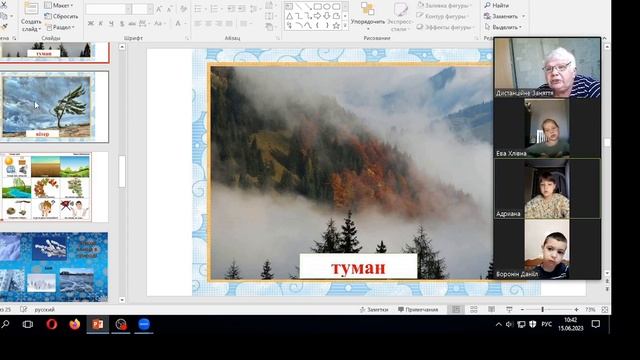
Task: Select the ветер (wind) slide thumbnail
Action: pos(54,107)
